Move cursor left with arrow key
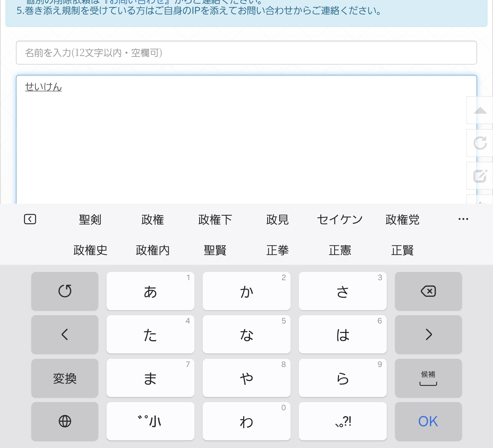 (x=65, y=334)
